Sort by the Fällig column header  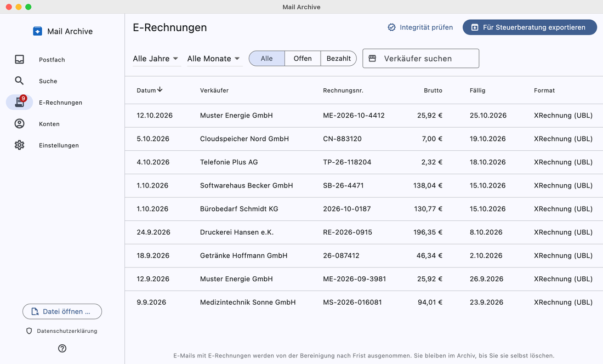[x=477, y=90]
